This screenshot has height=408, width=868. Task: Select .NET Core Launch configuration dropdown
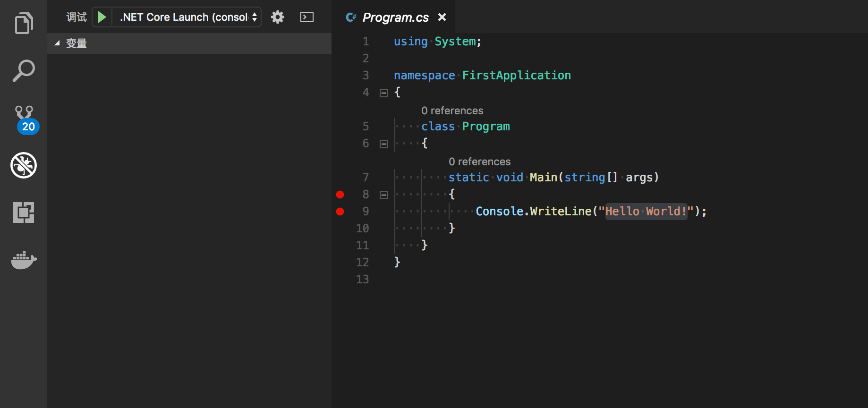click(x=187, y=17)
